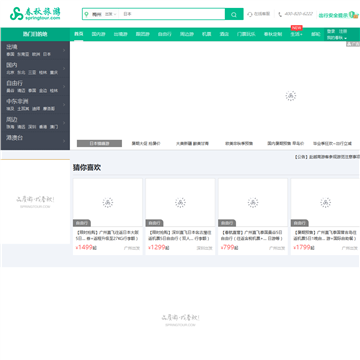
Task: Select 珠海 under the 周边 category
Action: tap(10, 127)
